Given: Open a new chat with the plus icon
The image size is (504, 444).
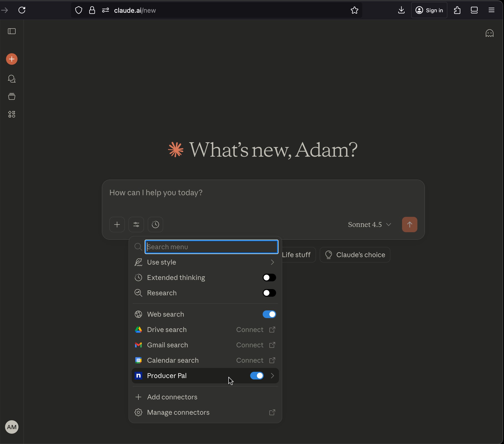Looking at the screenshot, I should click(x=12, y=59).
